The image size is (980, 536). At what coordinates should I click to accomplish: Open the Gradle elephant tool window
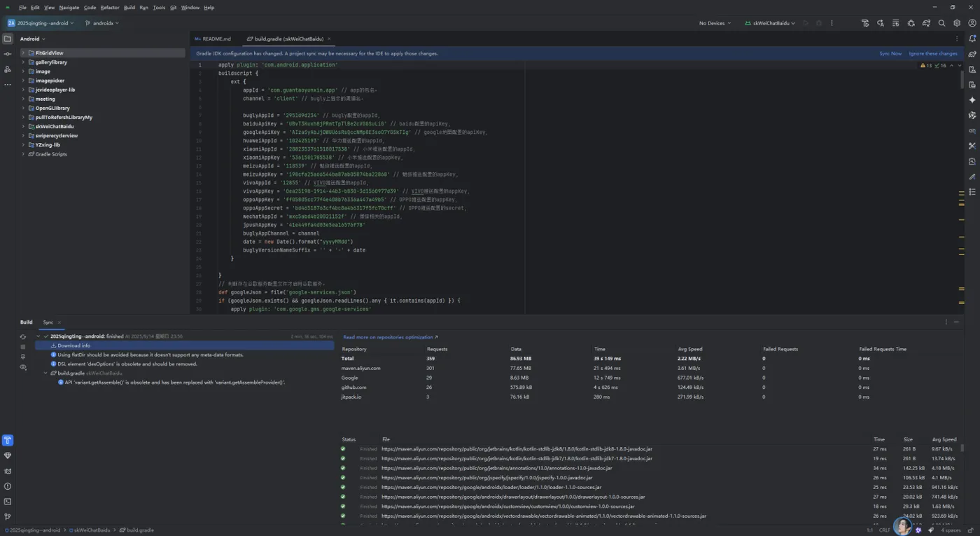tap(972, 54)
